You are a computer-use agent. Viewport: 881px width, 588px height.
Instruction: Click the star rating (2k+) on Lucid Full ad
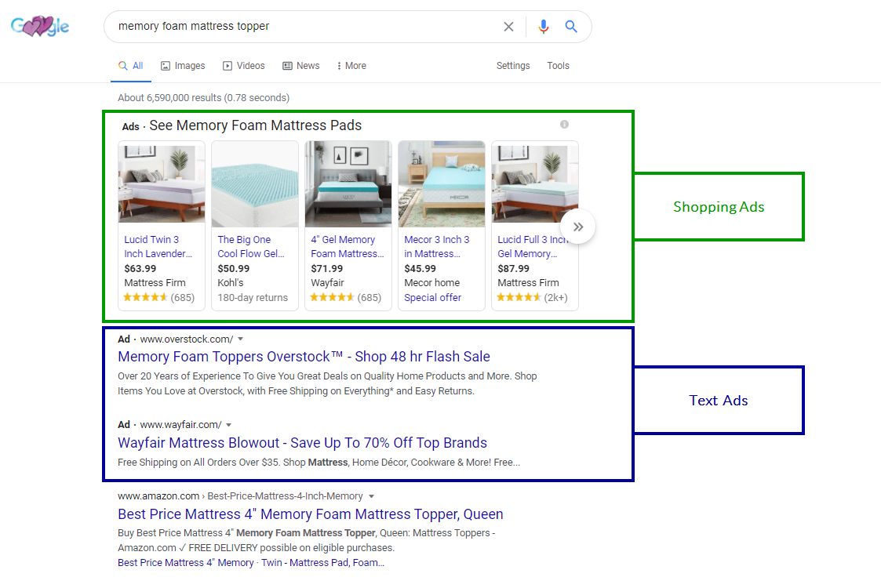[x=532, y=298]
